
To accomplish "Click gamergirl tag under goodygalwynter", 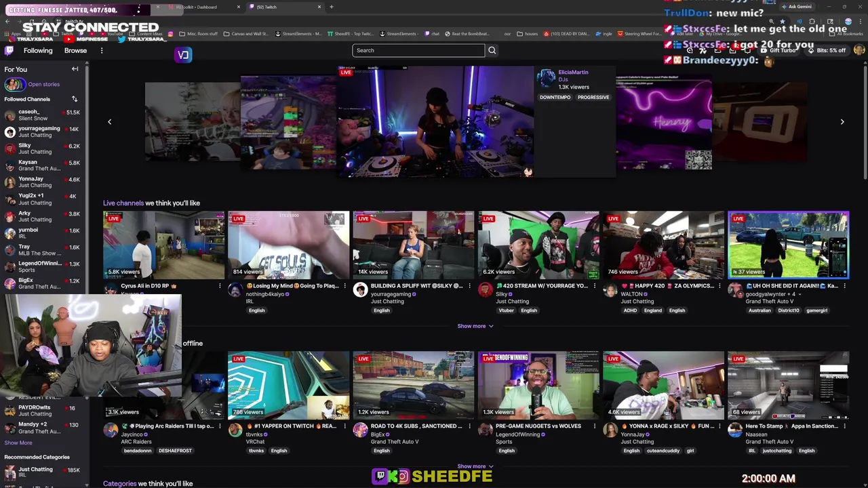I will (x=816, y=310).
